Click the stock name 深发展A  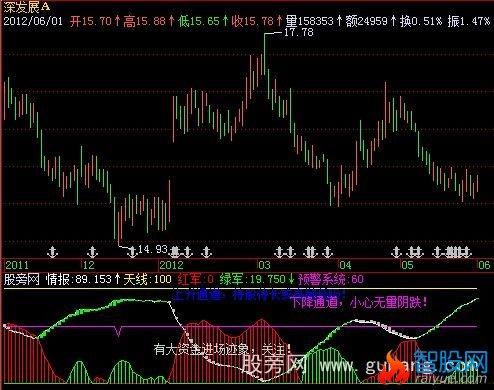[x=27, y=7]
